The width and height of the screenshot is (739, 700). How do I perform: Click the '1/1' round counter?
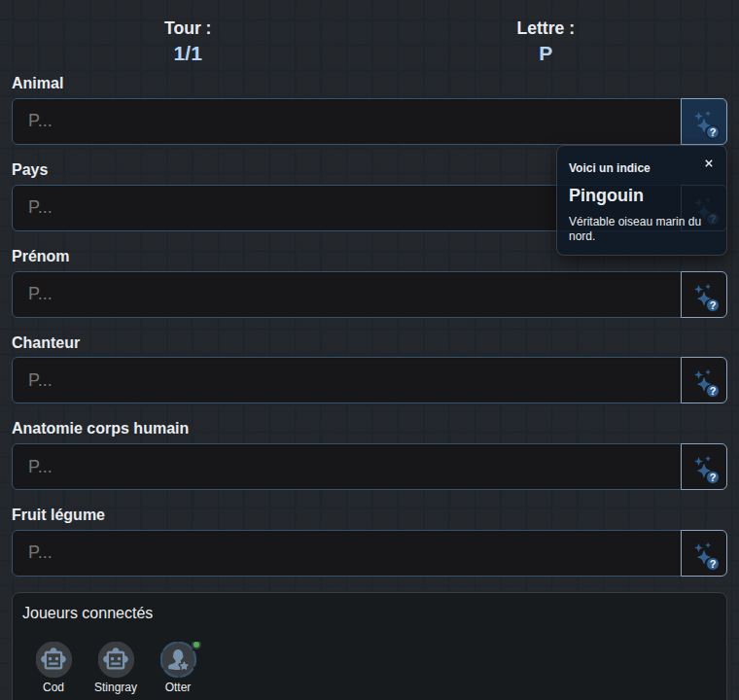click(x=188, y=53)
